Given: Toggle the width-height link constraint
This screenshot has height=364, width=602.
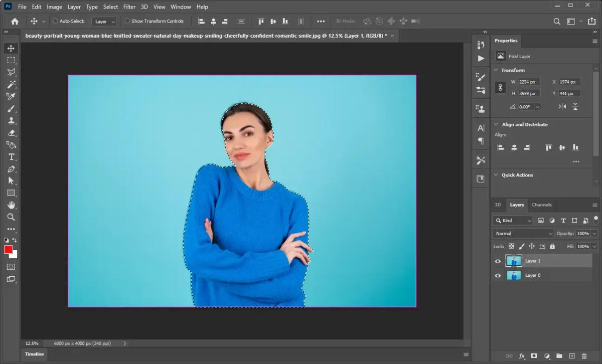Looking at the screenshot, I should [x=500, y=87].
